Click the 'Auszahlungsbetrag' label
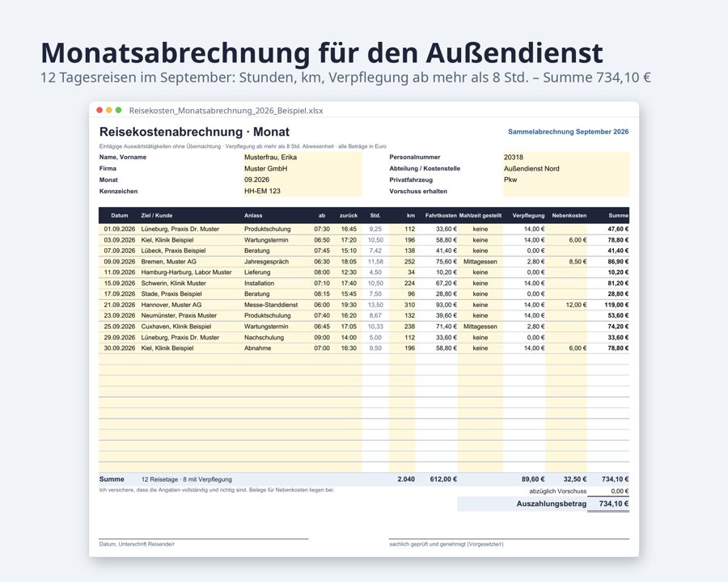Viewport: 728px width, 582px height. (x=552, y=504)
